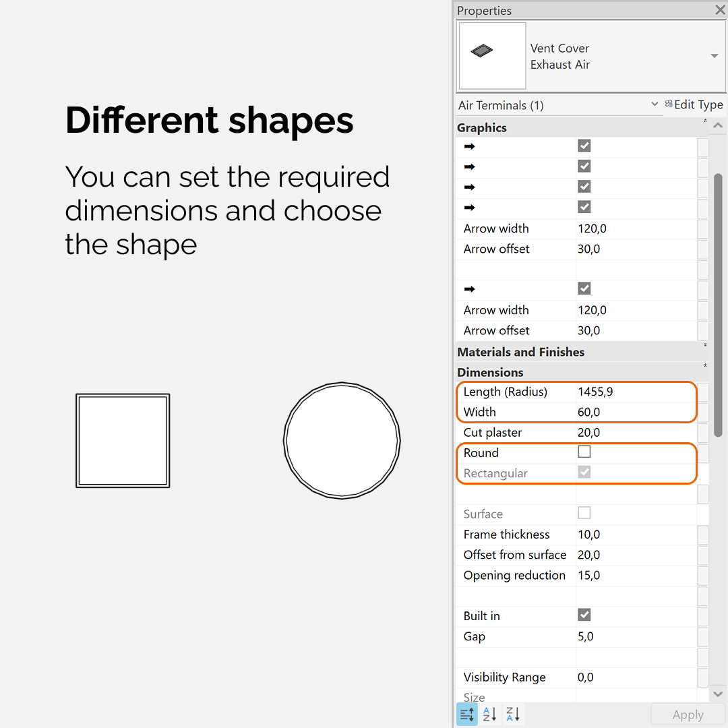Toggle the Built in checkbox
Viewport: 728px width, 728px height.
pos(584,615)
